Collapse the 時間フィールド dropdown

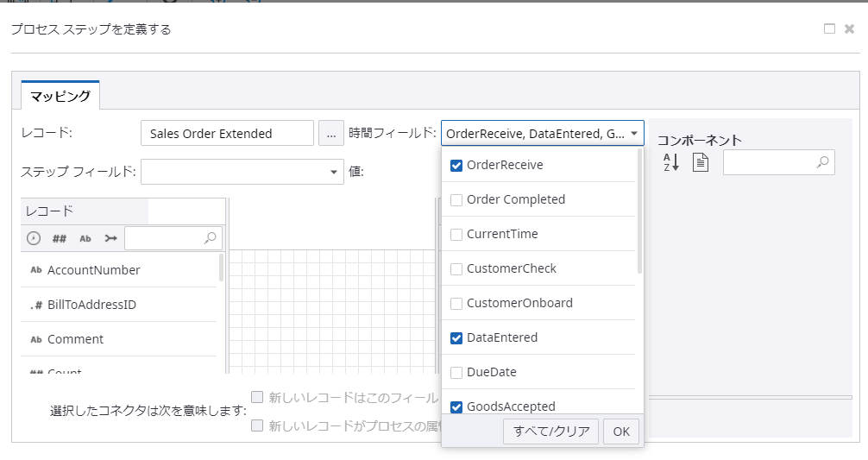click(x=634, y=134)
